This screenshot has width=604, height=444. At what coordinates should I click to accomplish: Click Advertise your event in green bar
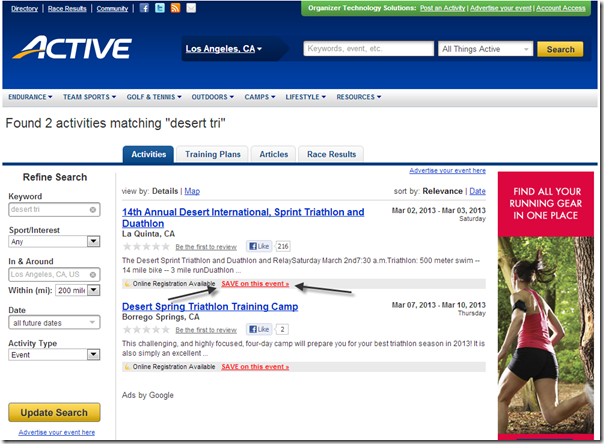[x=500, y=8]
